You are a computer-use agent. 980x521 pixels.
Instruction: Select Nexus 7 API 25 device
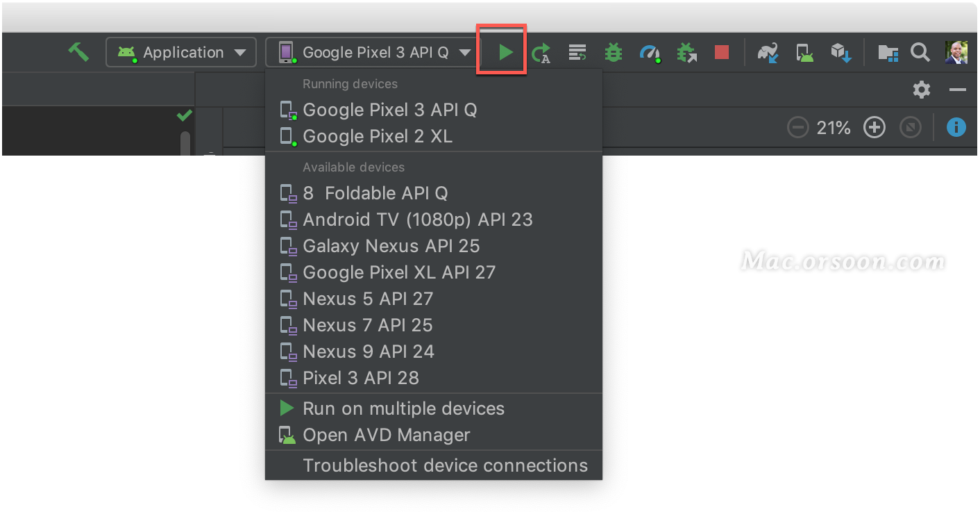click(434, 325)
